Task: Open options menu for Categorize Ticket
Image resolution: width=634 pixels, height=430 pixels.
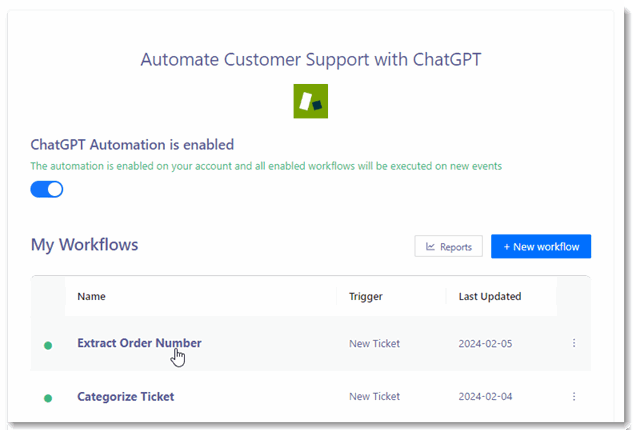Action: pos(574,396)
